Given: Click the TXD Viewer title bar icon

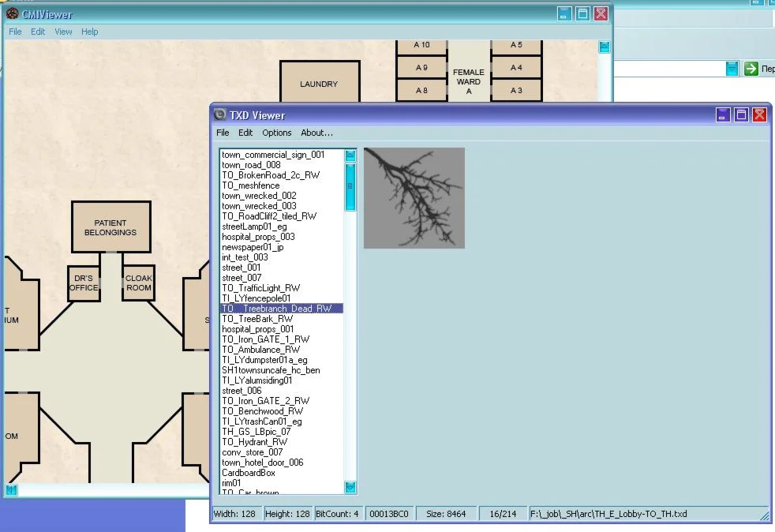Looking at the screenshot, I should 220,115.
